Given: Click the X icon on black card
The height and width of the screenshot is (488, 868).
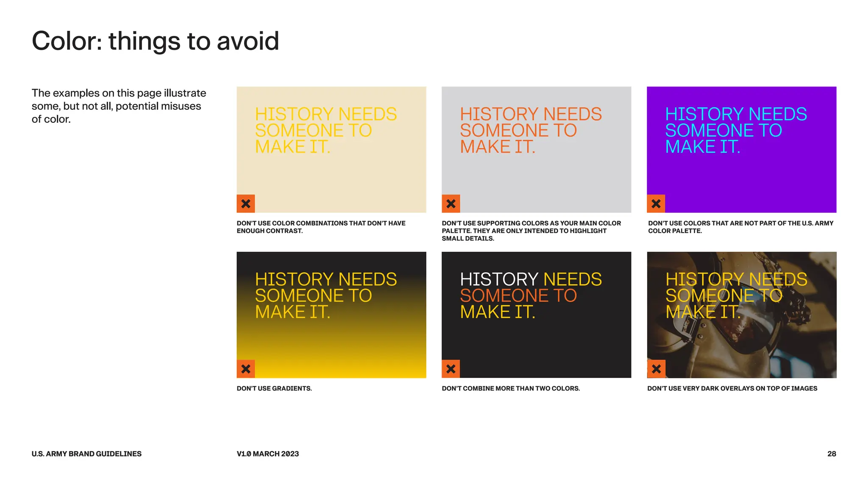Looking at the screenshot, I should click(x=451, y=369).
